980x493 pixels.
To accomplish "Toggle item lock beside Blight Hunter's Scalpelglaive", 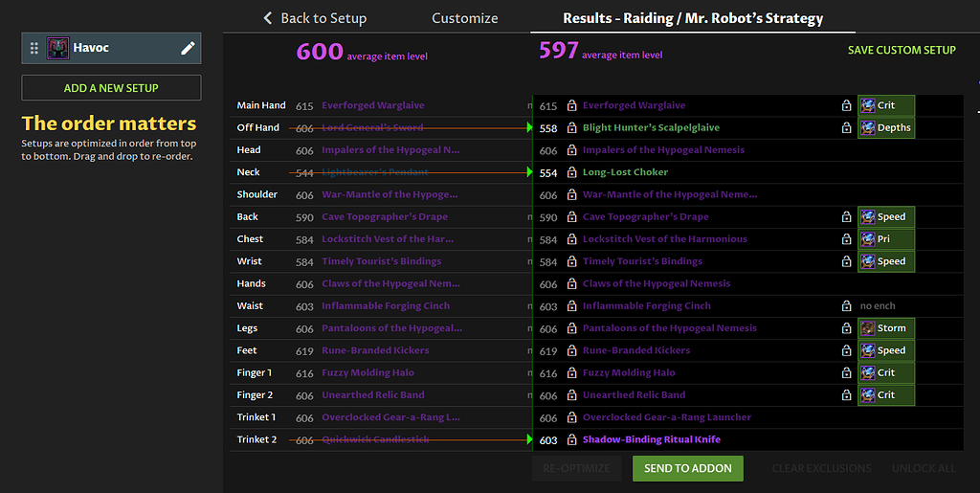I will coord(571,128).
